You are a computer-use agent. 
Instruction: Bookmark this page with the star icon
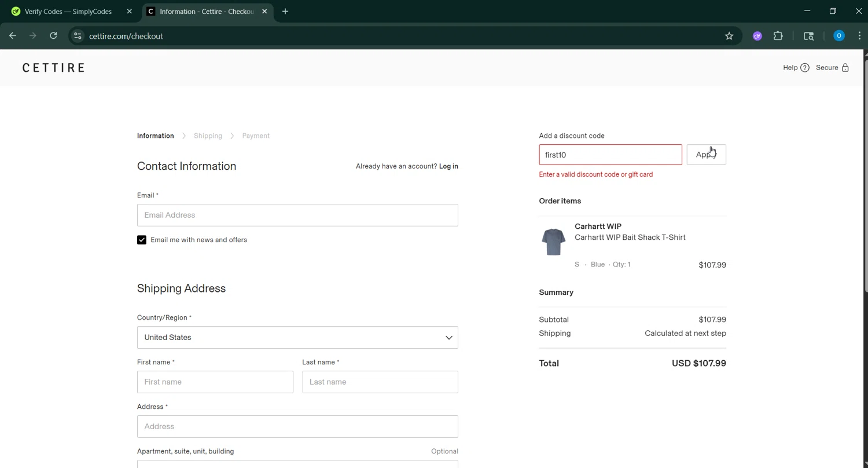pyautogui.click(x=729, y=36)
